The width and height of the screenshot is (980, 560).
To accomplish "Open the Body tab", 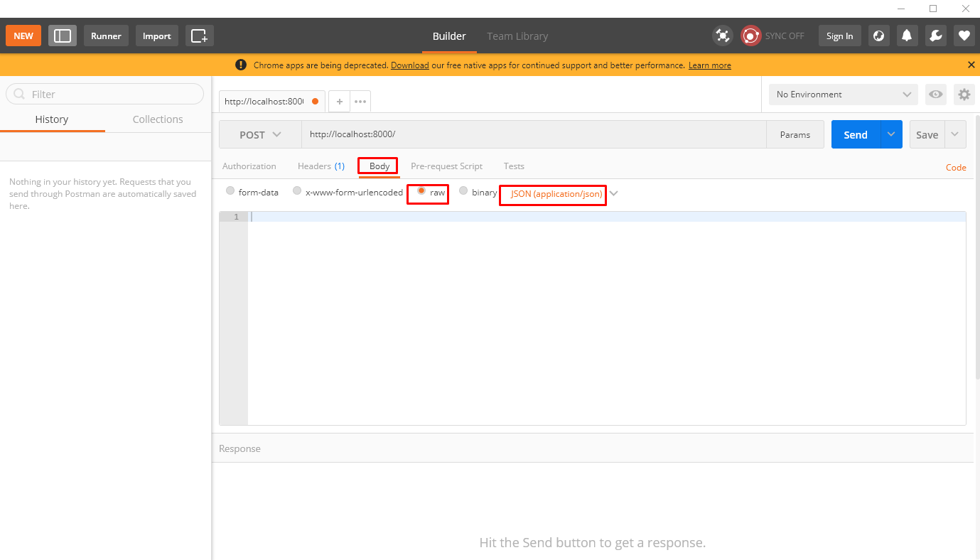I will pos(379,166).
